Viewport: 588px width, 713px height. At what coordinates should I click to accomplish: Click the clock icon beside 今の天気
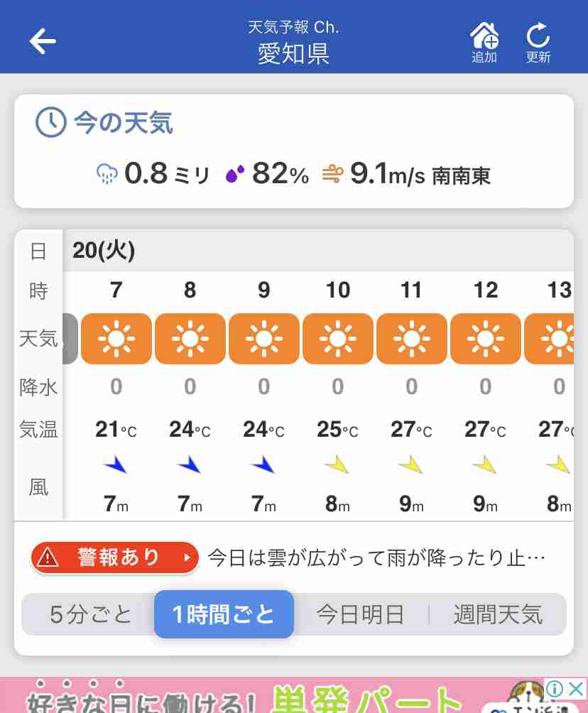pyautogui.click(x=51, y=122)
